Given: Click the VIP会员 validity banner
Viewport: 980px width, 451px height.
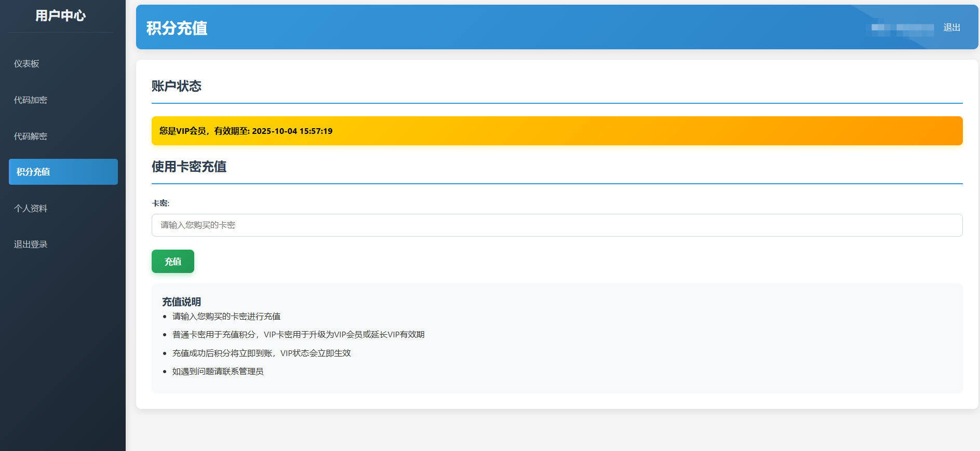Looking at the screenshot, I should tap(557, 131).
